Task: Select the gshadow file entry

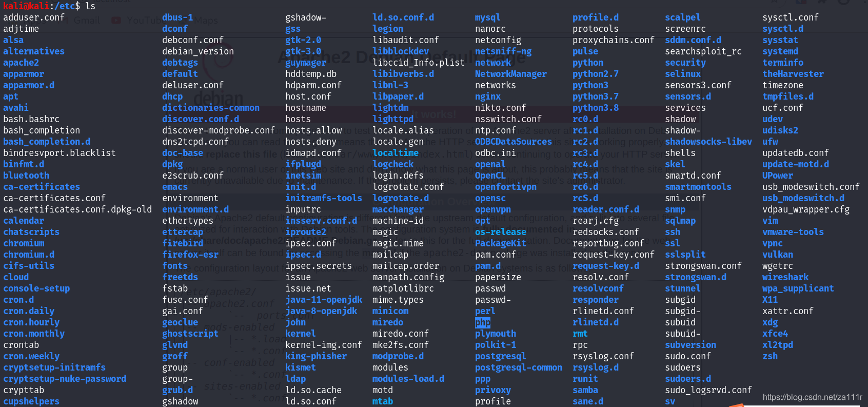Action: point(180,401)
